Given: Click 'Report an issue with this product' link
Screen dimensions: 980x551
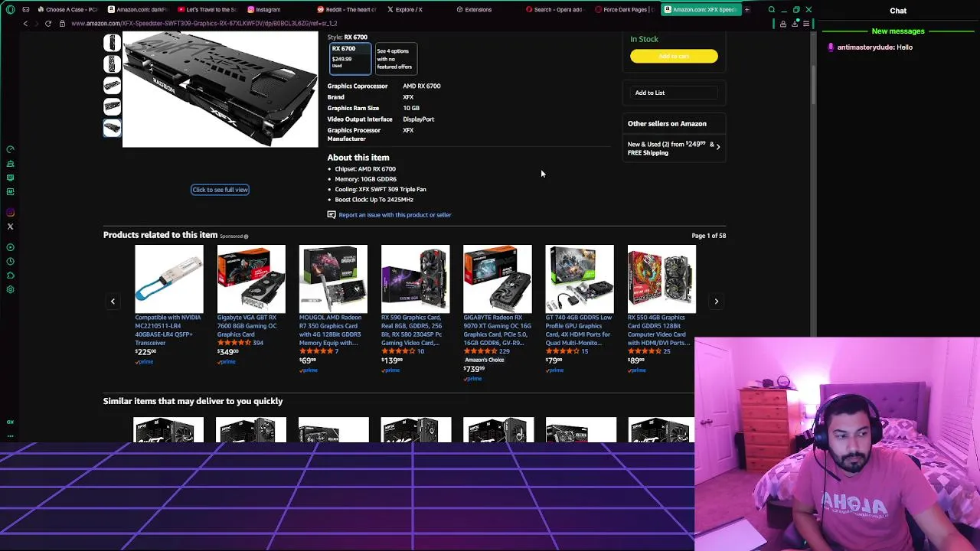Looking at the screenshot, I should 395,215.
